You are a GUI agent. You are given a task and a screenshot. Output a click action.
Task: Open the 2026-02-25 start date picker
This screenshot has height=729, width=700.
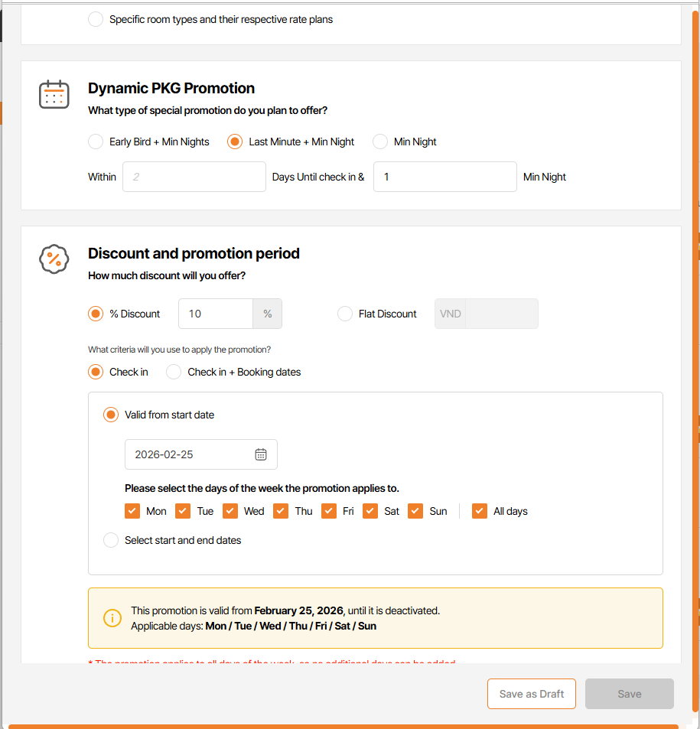click(x=191, y=454)
